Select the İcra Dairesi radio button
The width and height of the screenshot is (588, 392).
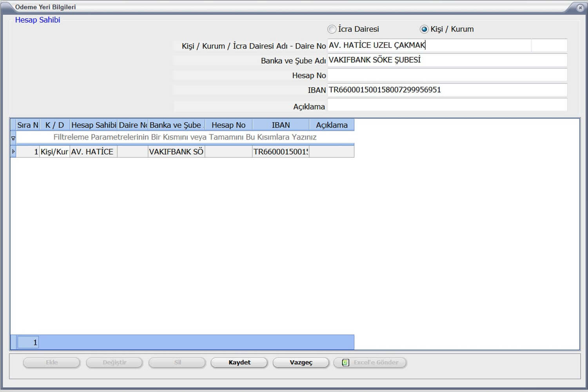tap(332, 29)
